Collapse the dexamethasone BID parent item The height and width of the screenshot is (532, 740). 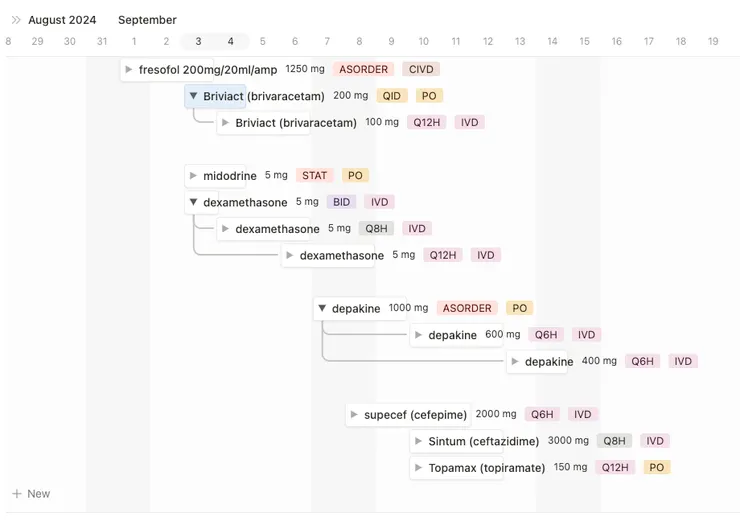[x=193, y=202]
